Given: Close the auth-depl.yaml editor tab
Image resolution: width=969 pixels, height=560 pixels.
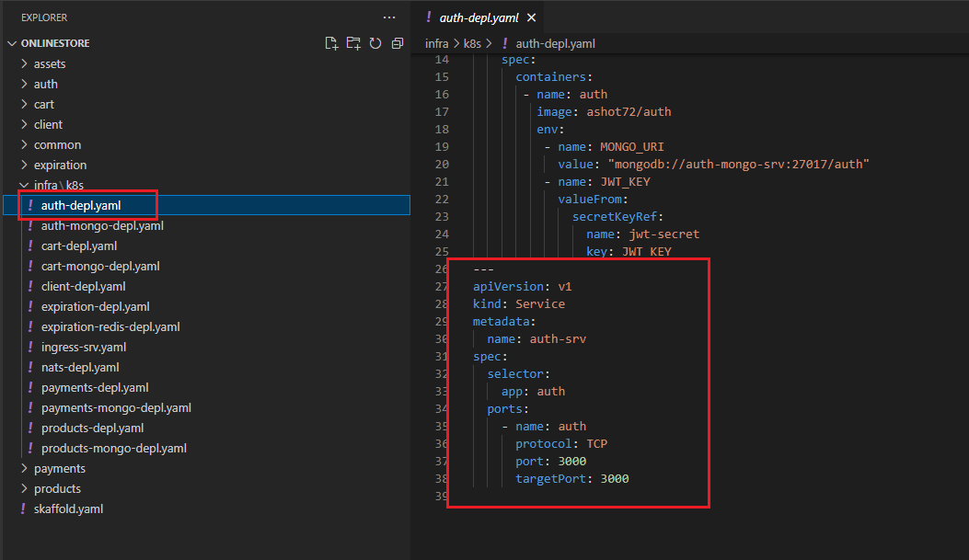Looking at the screenshot, I should [x=531, y=17].
